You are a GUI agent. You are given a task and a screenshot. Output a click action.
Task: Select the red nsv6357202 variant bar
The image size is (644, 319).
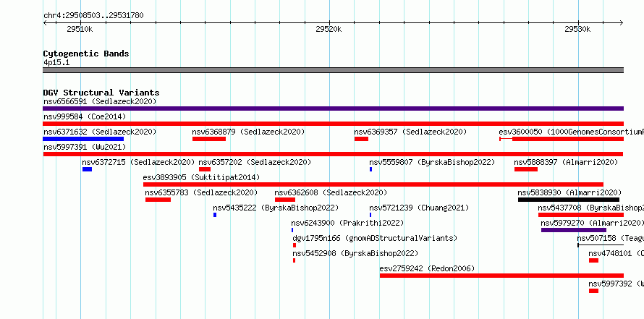[x=205, y=169]
